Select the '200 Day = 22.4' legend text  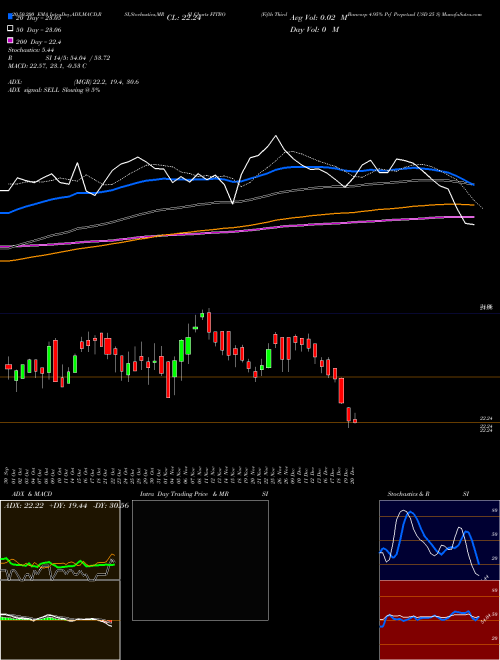(39, 42)
